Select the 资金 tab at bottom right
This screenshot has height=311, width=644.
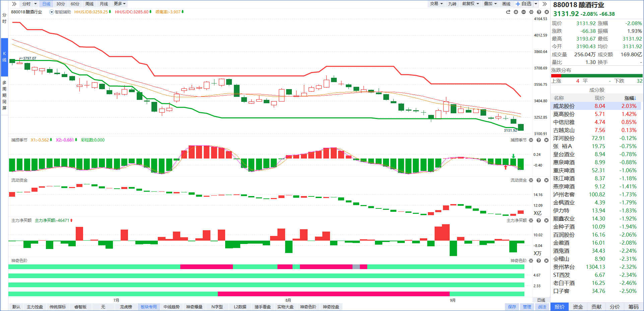point(578,307)
